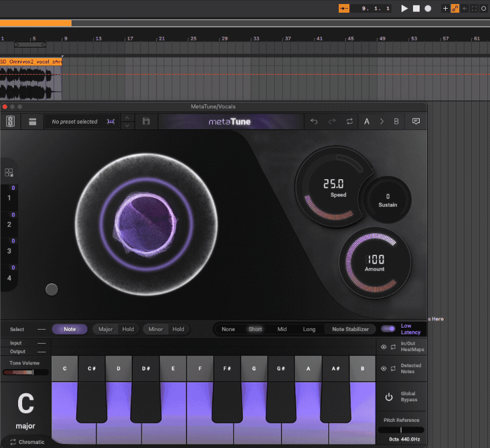Adjust the Pitch Reference slider
The height and width of the screenshot is (448, 490).
tap(401, 430)
